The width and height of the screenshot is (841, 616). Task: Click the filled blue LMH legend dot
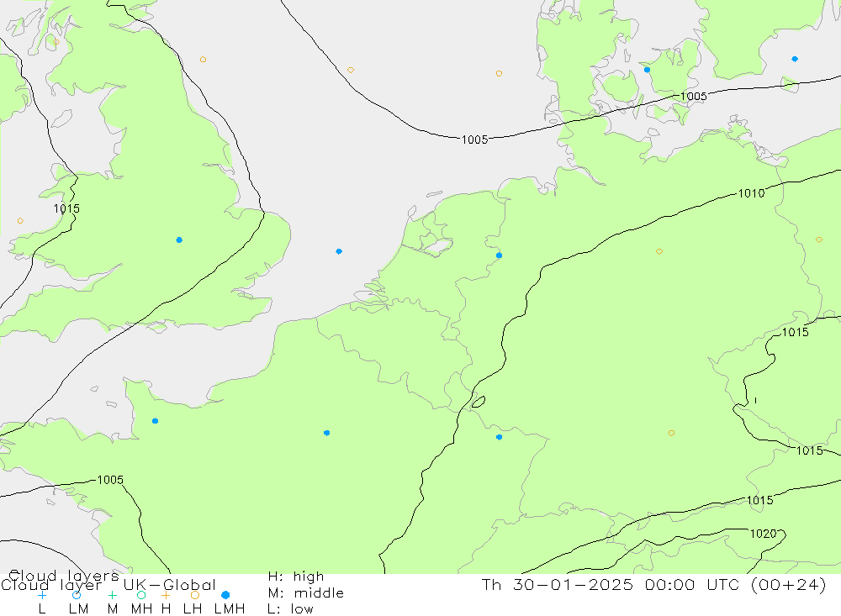click(225, 595)
